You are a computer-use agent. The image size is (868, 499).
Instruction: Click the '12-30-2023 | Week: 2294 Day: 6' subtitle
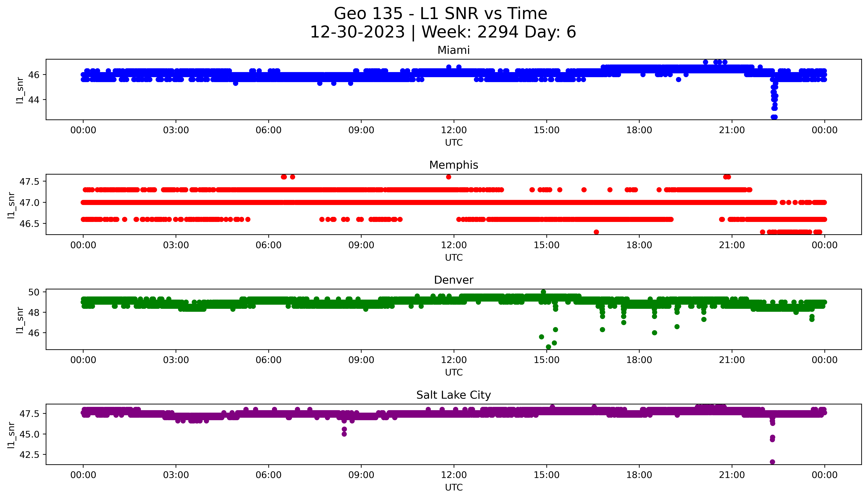click(x=443, y=32)
